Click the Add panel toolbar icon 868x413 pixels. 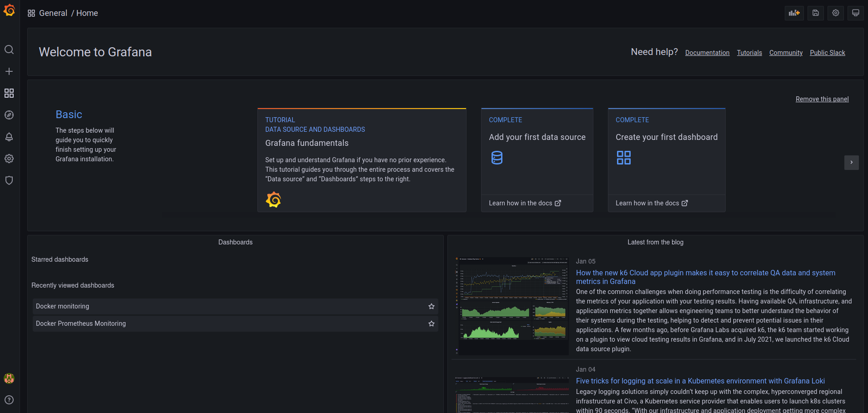click(794, 13)
